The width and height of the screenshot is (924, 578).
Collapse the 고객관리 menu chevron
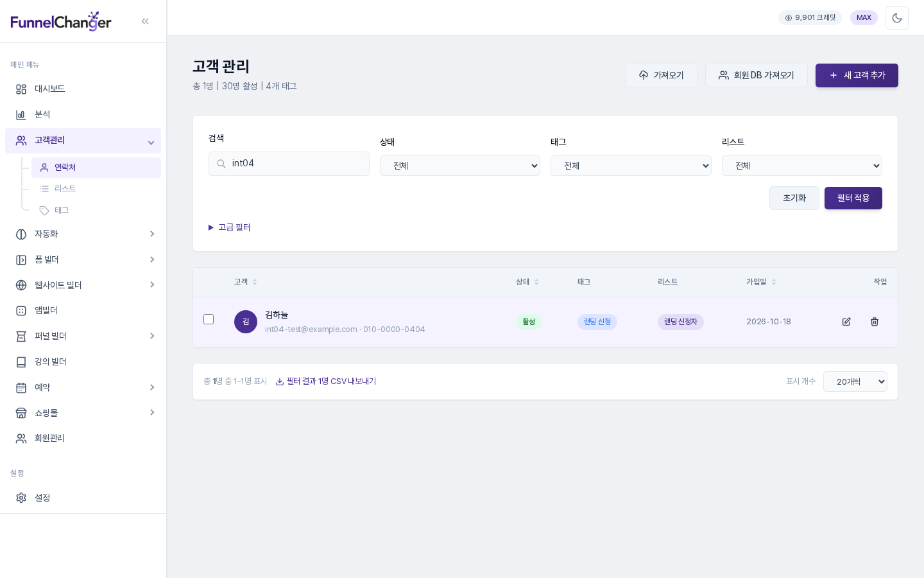coord(151,143)
